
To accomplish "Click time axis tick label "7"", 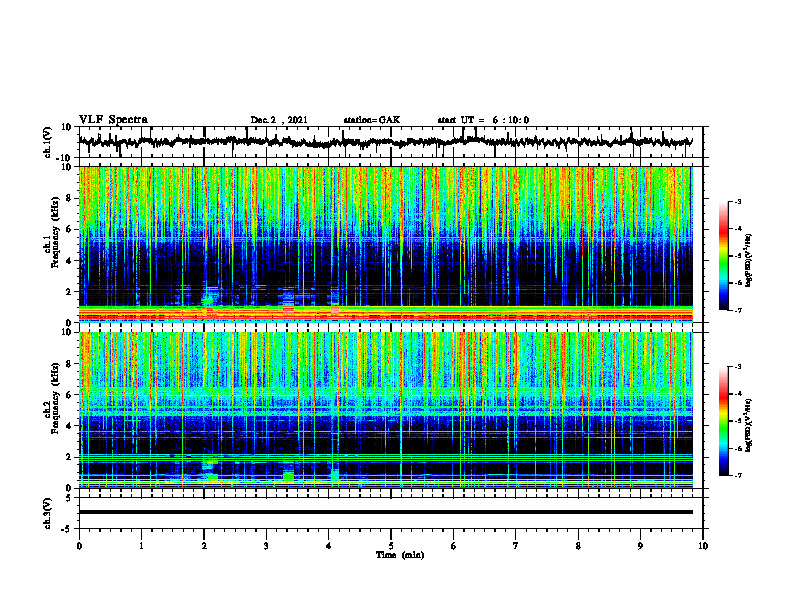I will 516,546.
